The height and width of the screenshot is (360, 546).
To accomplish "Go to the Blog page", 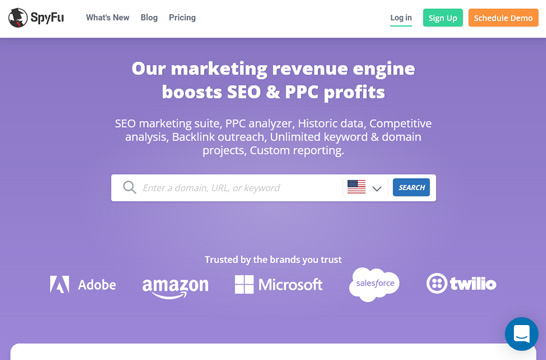I will point(149,17).
